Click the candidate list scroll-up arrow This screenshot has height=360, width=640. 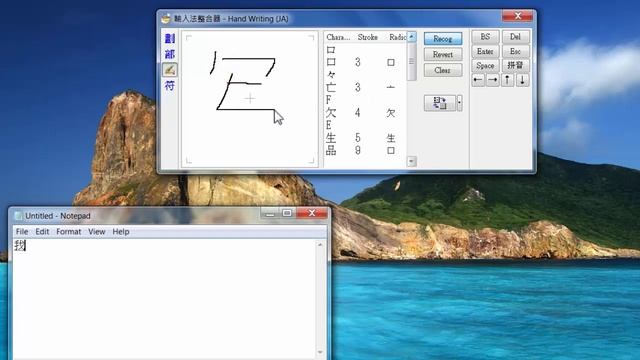pyautogui.click(x=411, y=37)
